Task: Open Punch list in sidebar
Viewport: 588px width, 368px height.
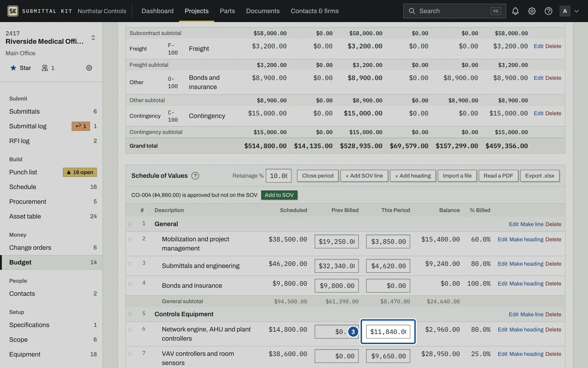Action: 51,172
